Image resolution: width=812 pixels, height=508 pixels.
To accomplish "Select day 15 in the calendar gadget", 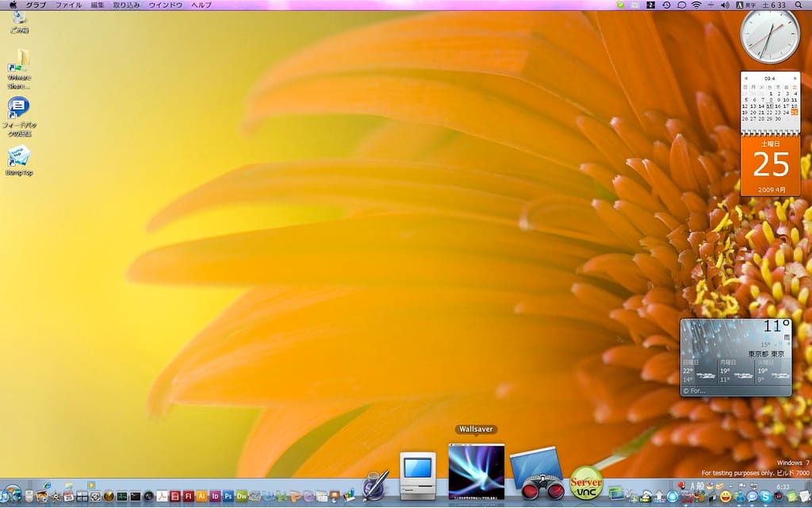I will (x=770, y=106).
